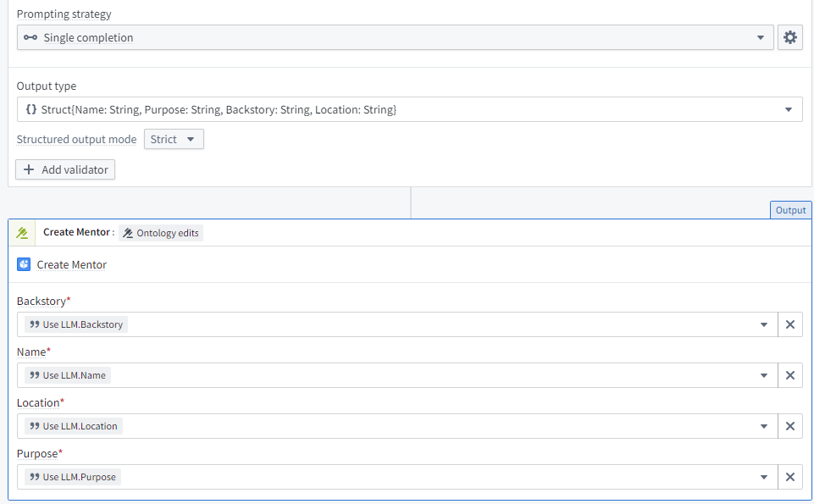Expand the Backstory value dropdown arrow
Image resolution: width=814 pixels, height=504 pixels.
763,324
